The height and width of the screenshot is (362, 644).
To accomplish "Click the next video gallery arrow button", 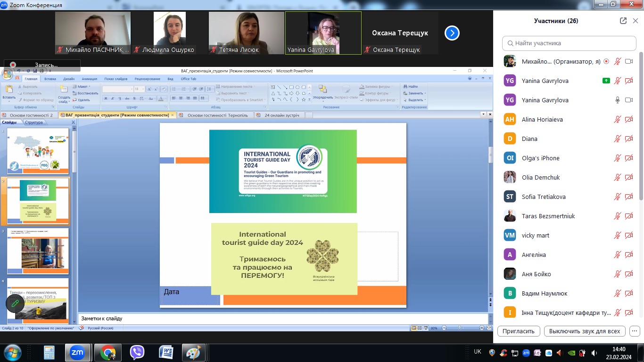I will pyautogui.click(x=452, y=33).
